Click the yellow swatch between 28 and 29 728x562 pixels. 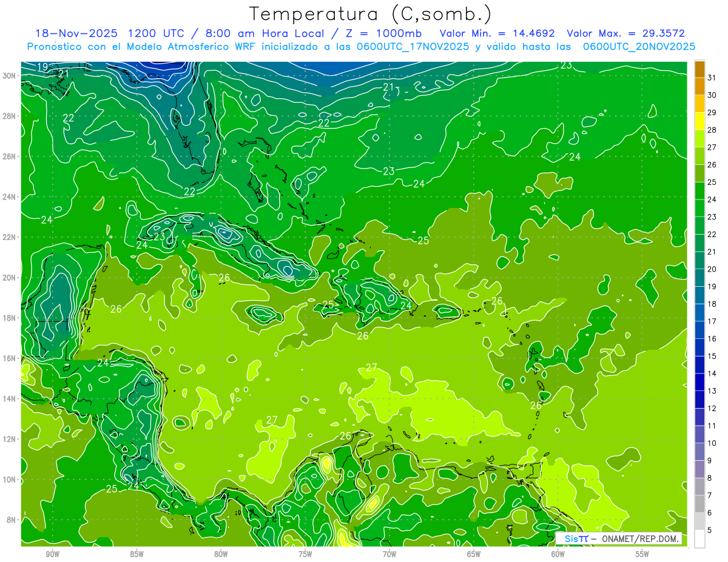(700, 121)
